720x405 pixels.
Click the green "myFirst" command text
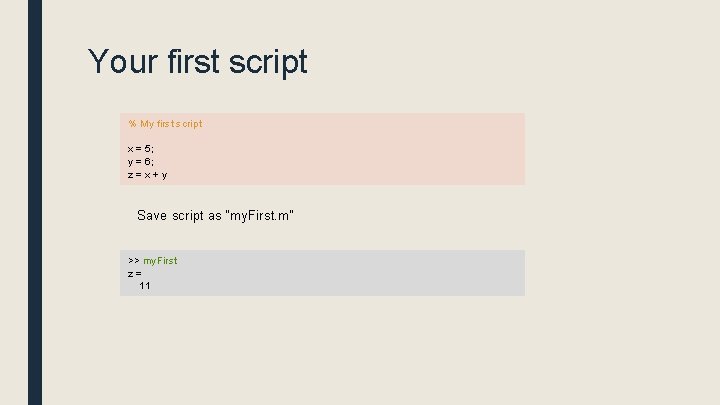[x=160, y=261]
